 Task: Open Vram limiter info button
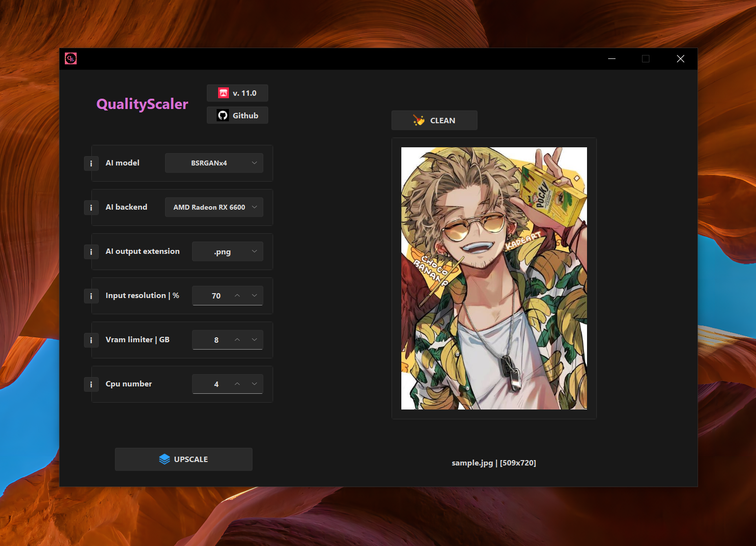91,340
